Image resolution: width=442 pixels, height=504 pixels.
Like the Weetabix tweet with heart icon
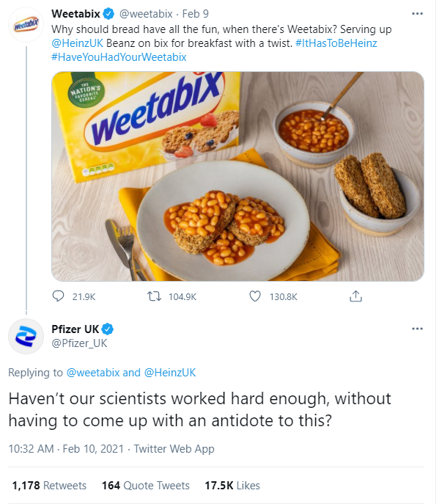pos(255,296)
